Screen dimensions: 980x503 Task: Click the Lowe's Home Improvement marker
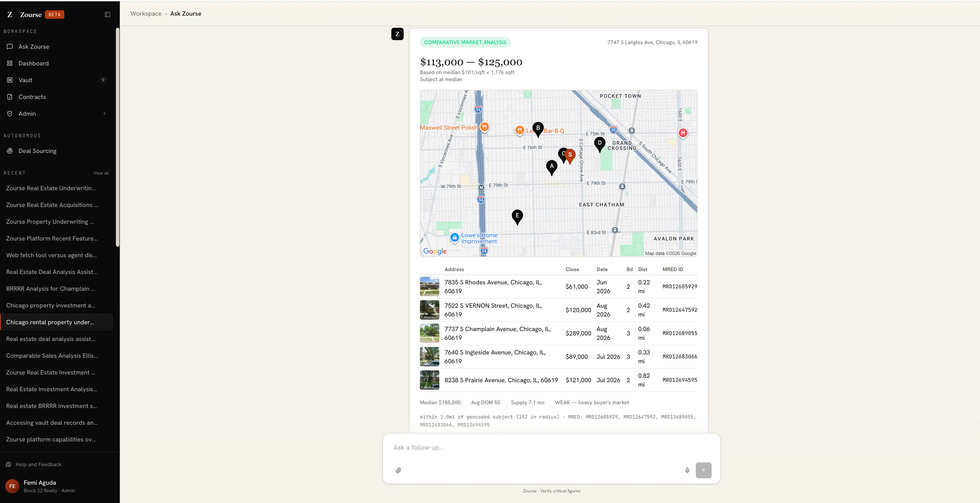pyautogui.click(x=454, y=237)
